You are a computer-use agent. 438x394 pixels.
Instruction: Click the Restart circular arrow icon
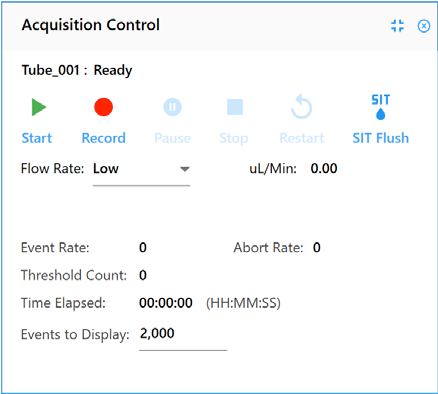click(301, 107)
